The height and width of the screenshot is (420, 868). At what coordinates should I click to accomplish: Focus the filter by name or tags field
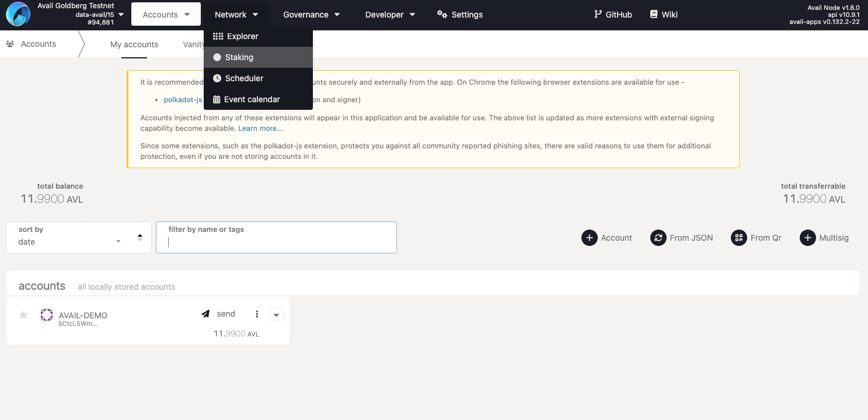[x=276, y=242]
